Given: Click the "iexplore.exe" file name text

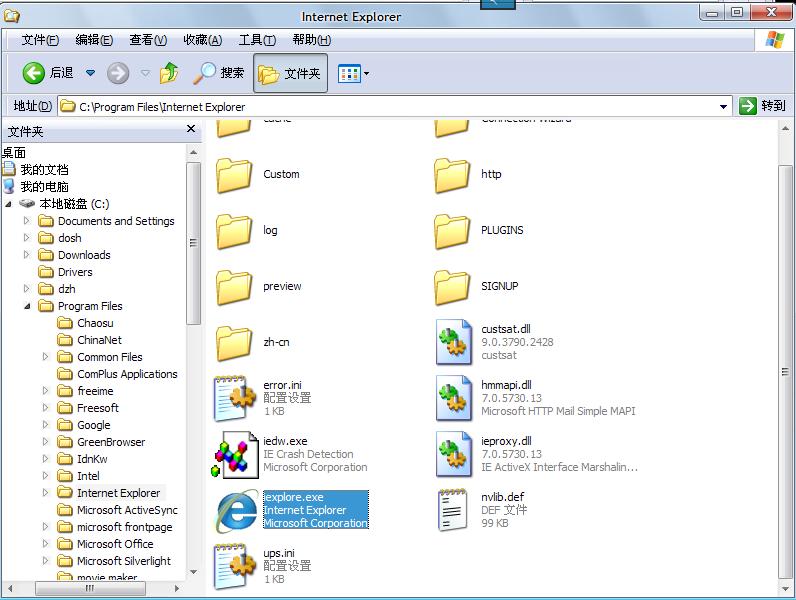Looking at the screenshot, I should (x=293, y=497).
